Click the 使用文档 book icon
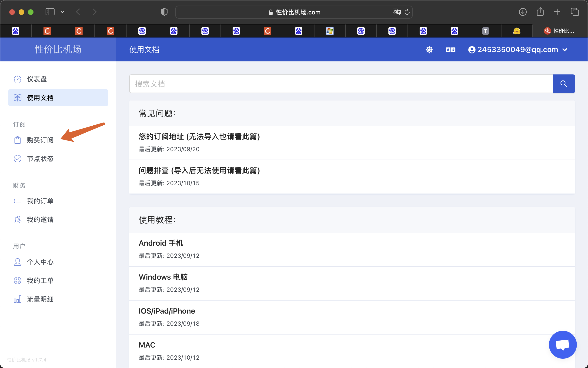This screenshot has width=588, height=368. coord(17,98)
